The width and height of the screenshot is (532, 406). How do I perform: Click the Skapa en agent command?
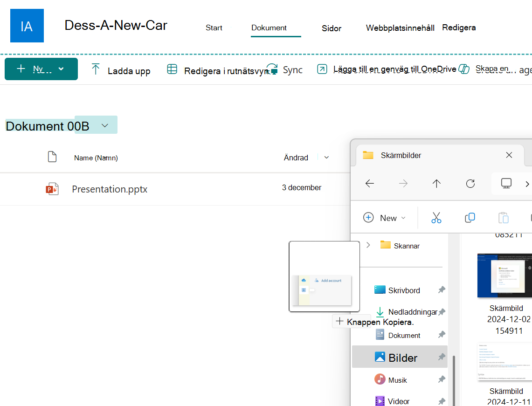[x=504, y=69]
